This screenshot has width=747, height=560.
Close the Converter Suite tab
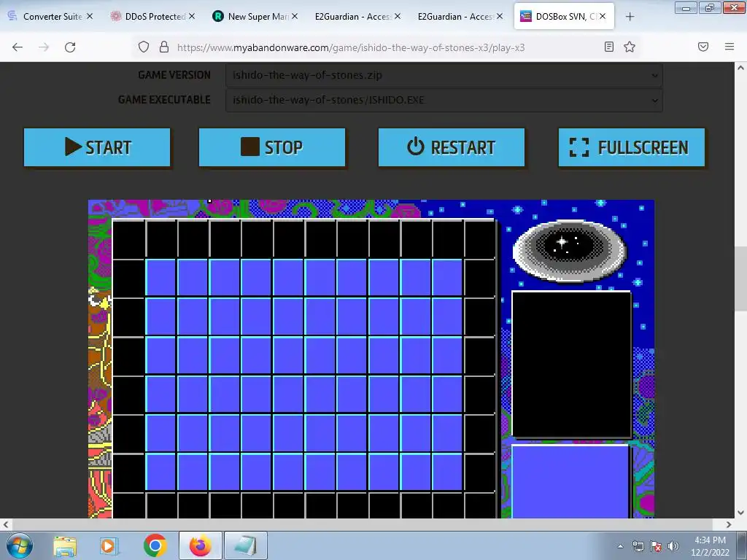pos(90,16)
